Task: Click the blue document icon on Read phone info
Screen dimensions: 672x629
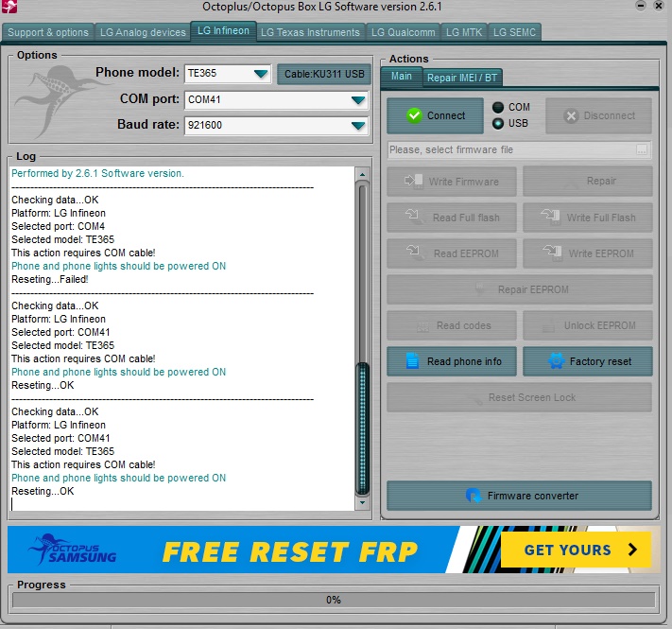Action: (412, 360)
